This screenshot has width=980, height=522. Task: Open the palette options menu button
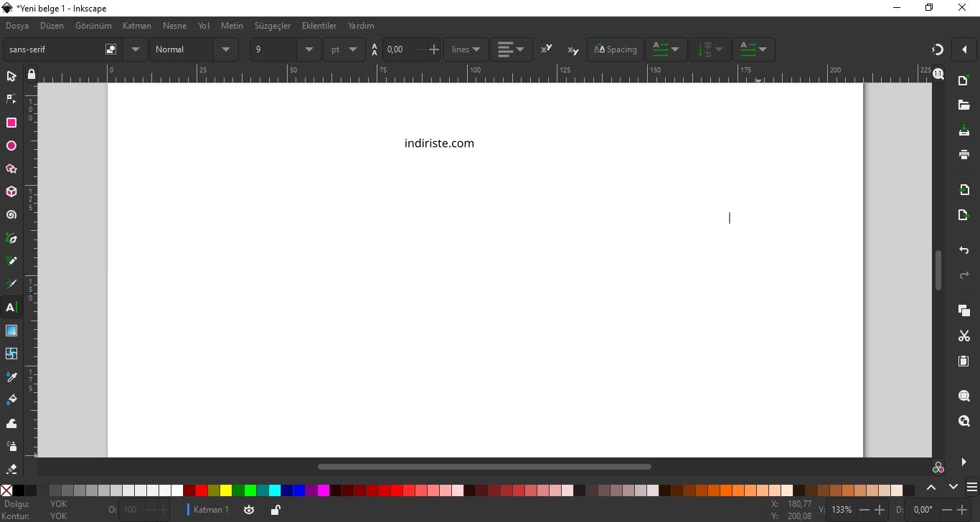click(972, 488)
